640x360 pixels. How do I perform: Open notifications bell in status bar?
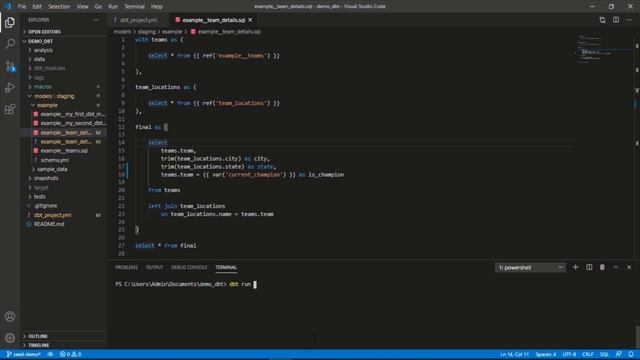tap(631, 354)
